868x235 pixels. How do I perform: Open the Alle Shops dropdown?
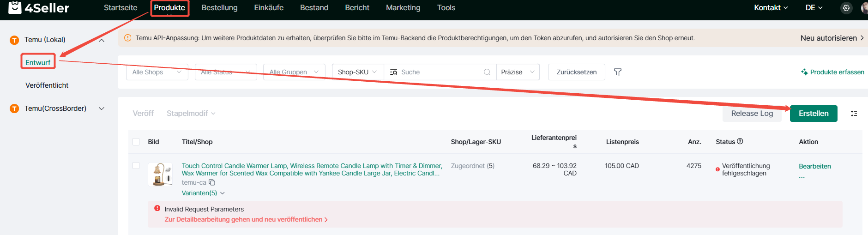click(157, 72)
